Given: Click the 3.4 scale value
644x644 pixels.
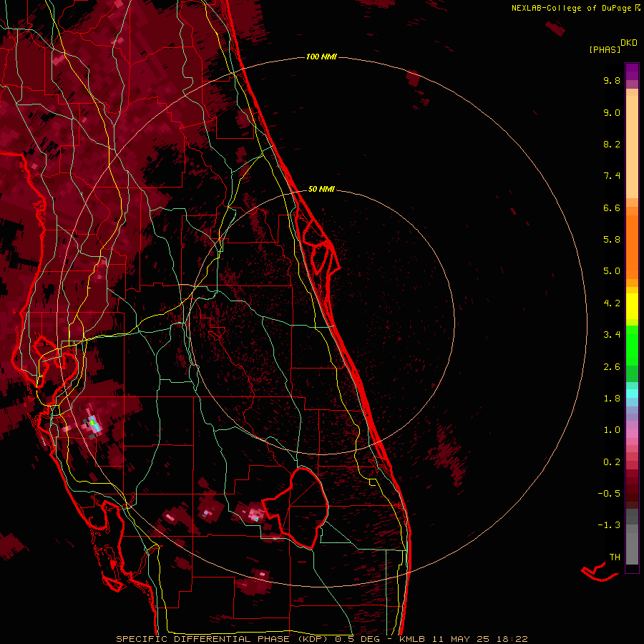Looking at the screenshot, I should (612, 335).
